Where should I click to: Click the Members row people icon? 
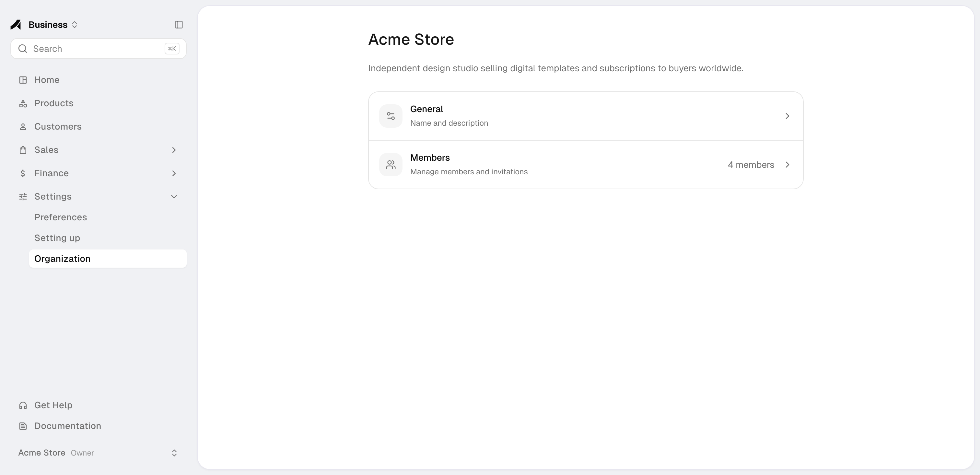click(391, 165)
